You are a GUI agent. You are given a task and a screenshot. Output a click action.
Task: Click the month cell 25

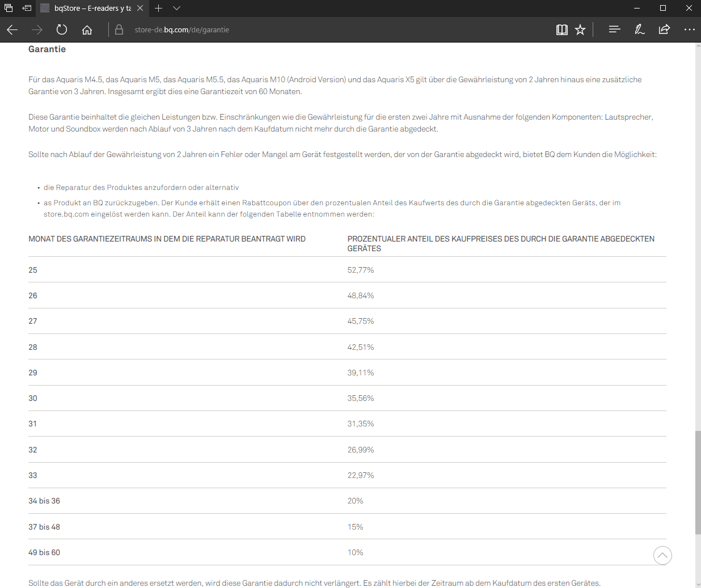click(x=33, y=270)
